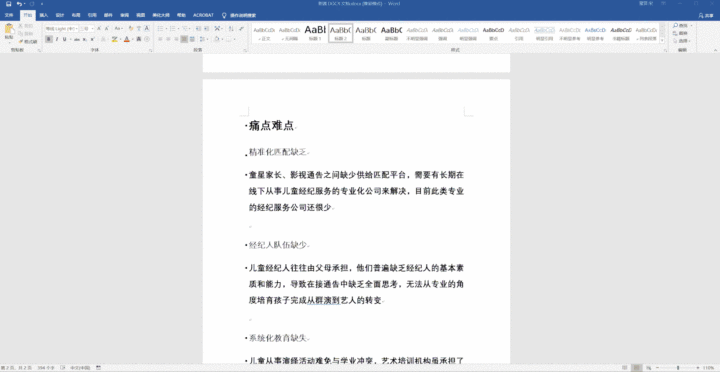
Task: Click the multilevel list icon
Action: click(184, 28)
